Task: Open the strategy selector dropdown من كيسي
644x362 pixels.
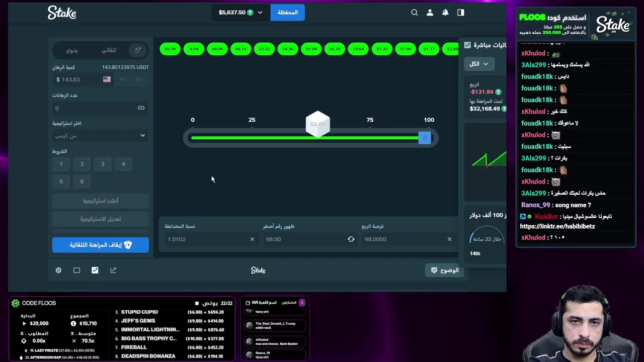Action: pos(101,136)
